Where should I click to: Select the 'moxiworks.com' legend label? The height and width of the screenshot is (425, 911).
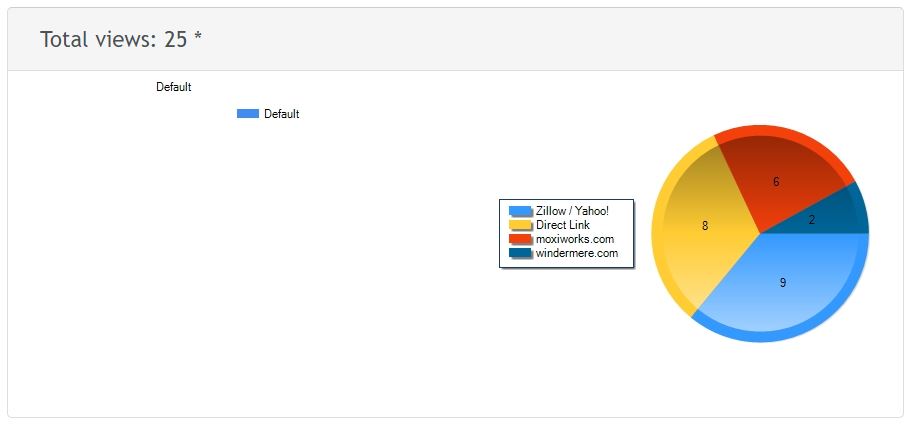(575, 239)
